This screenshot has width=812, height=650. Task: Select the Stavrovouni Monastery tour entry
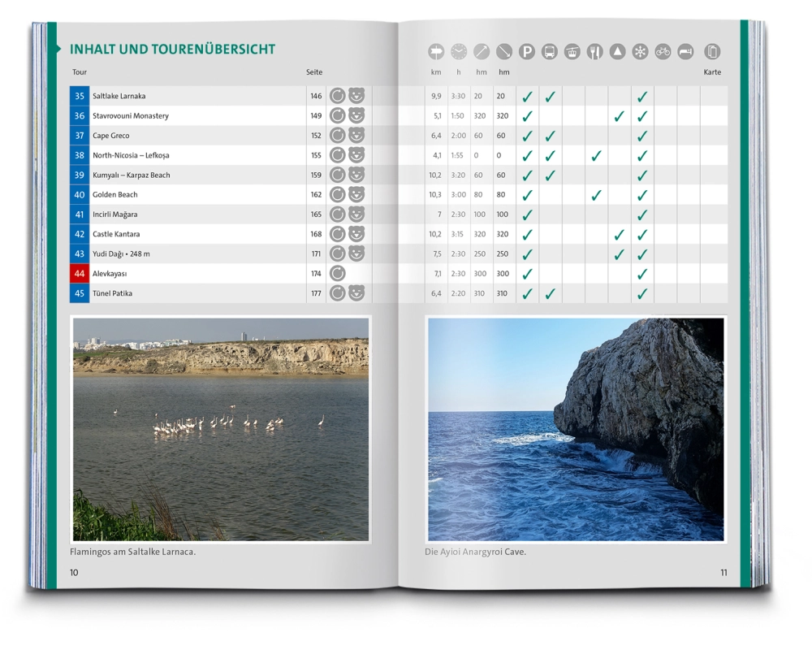click(x=131, y=116)
